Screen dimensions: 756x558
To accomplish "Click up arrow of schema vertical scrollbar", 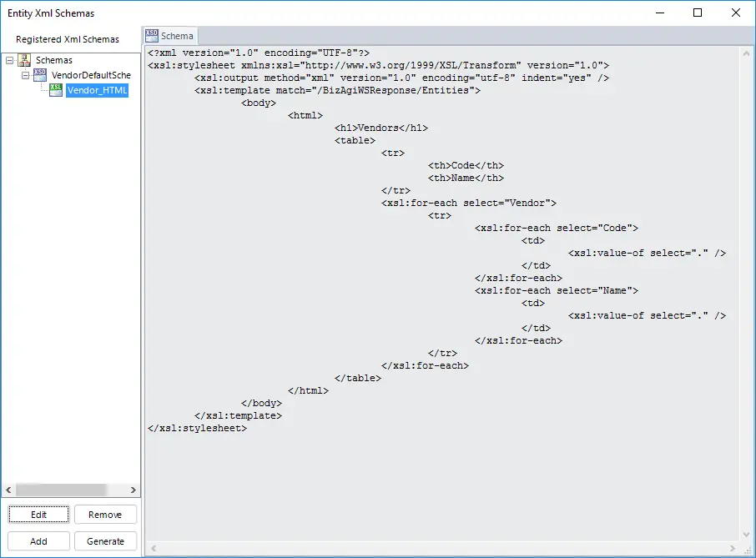I will point(746,53).
